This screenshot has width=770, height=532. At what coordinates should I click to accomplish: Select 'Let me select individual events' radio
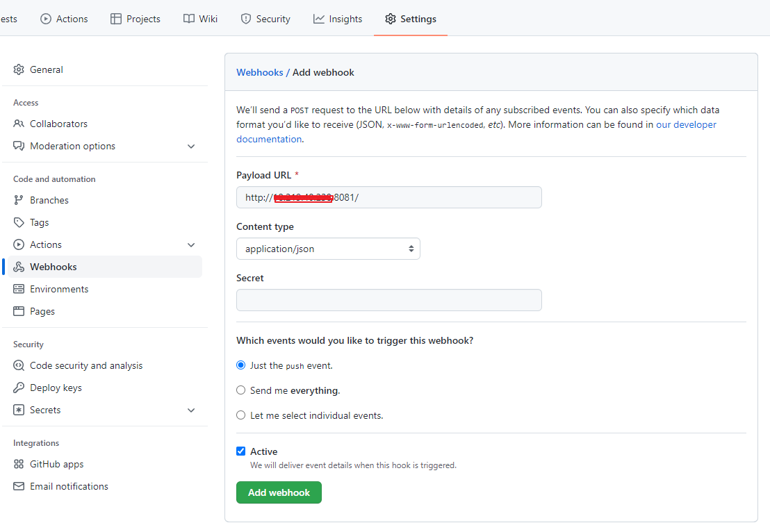pyautogui.click(x=240, y=415)
